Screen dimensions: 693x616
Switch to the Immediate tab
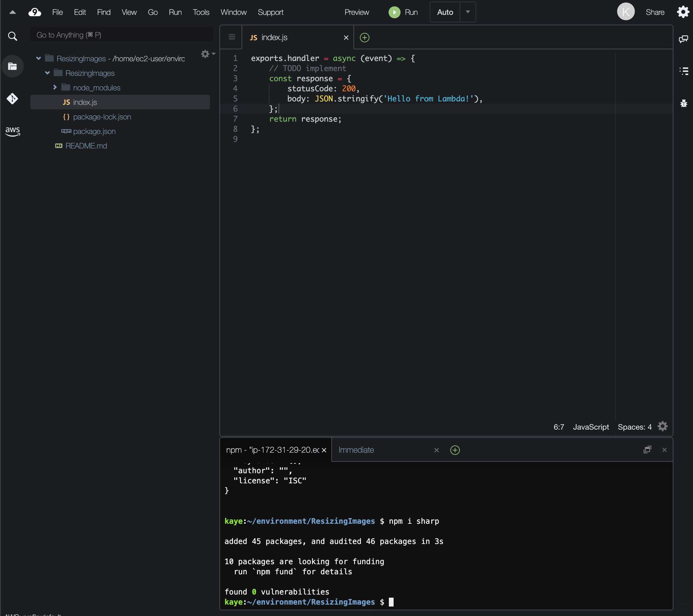coord(356,450)
